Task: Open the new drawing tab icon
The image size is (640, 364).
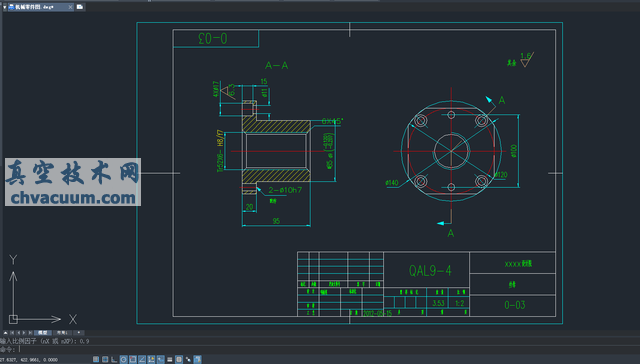Action: (x=80, y=7)
